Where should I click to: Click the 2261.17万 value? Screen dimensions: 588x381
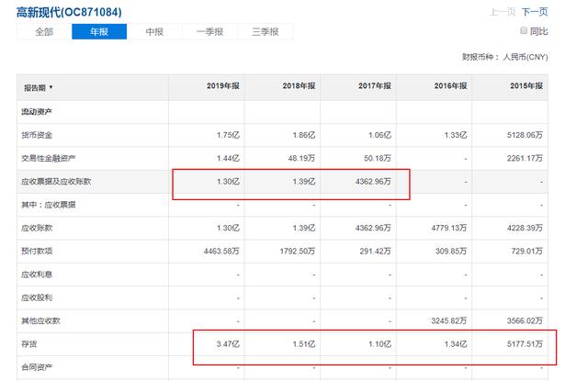[x=525, y=158]
